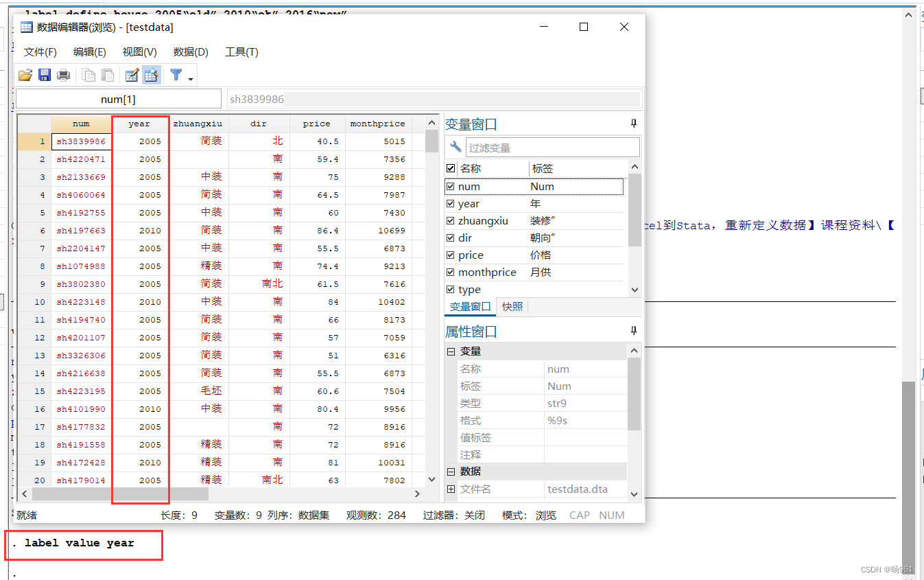
Task: Uncheck the price variable checkbox
Action: 451,255
